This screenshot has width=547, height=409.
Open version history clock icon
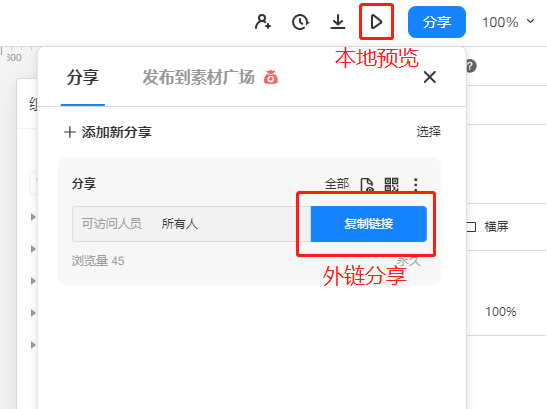(x=300, y=22)
